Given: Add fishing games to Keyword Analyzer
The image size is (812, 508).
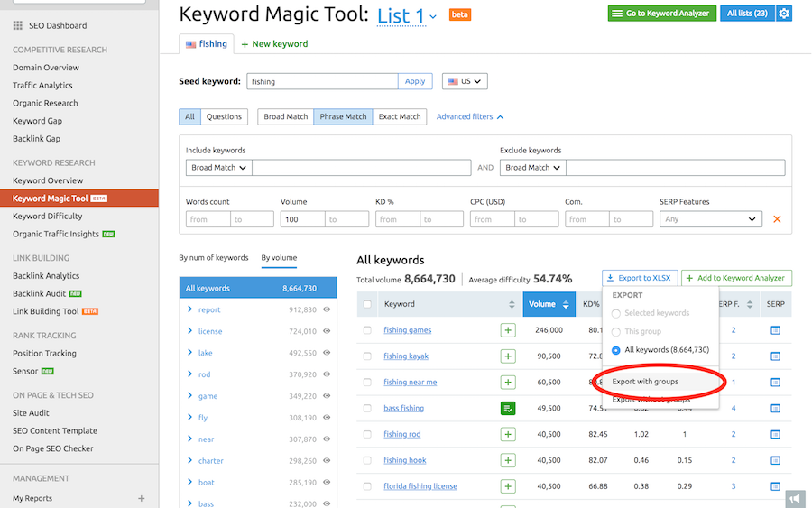Looking at the screenshot, I should pyautogui.click(x=507, y=330).
